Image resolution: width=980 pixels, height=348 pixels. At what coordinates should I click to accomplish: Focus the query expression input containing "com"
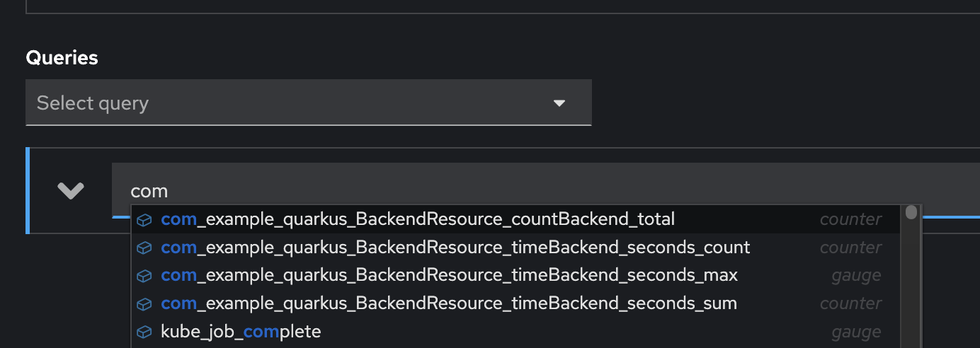[x=546, y=190]
